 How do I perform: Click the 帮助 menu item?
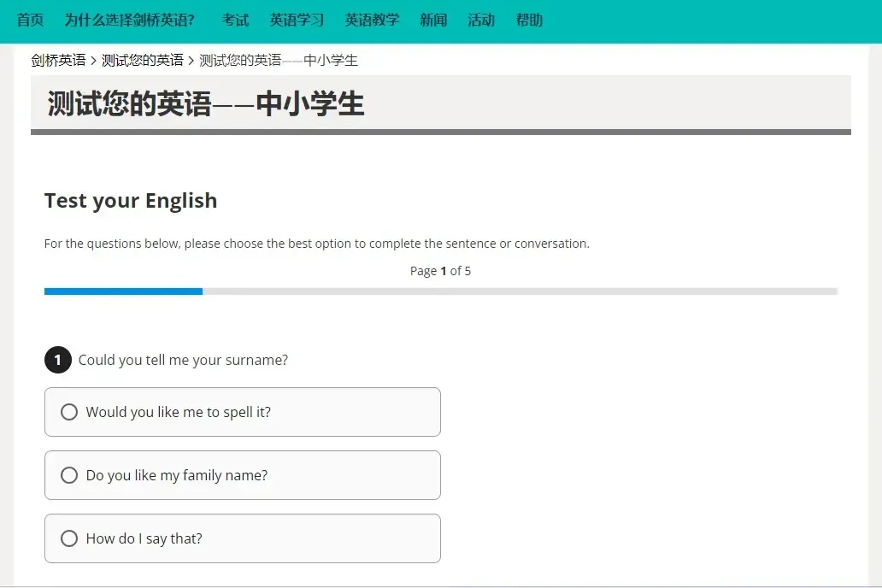coord(529,20)
